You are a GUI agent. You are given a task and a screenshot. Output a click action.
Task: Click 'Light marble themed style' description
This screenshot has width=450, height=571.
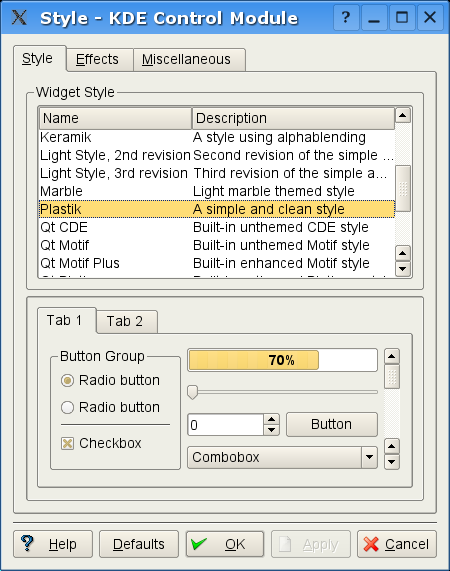pyautogui.click(x=274, y=191)
